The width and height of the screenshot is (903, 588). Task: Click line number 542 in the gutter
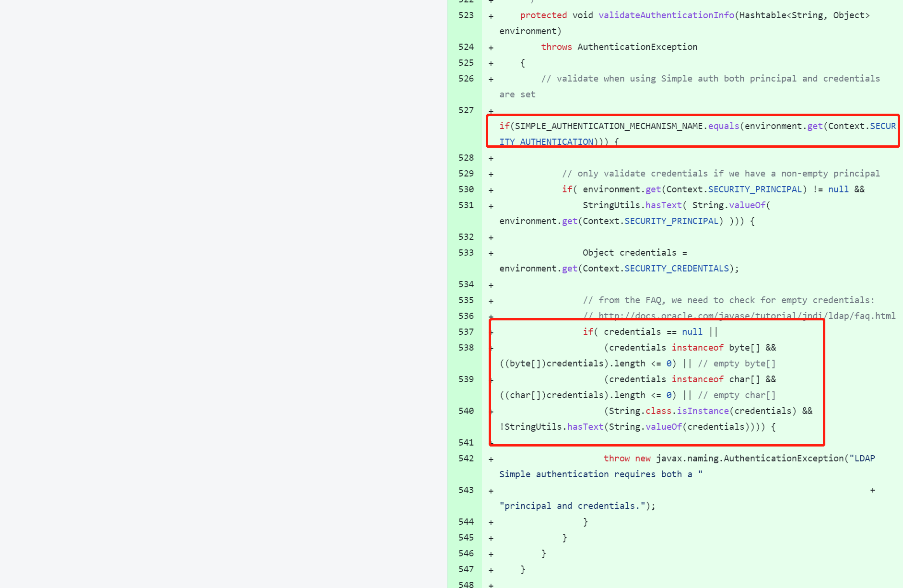coord(466,459)
